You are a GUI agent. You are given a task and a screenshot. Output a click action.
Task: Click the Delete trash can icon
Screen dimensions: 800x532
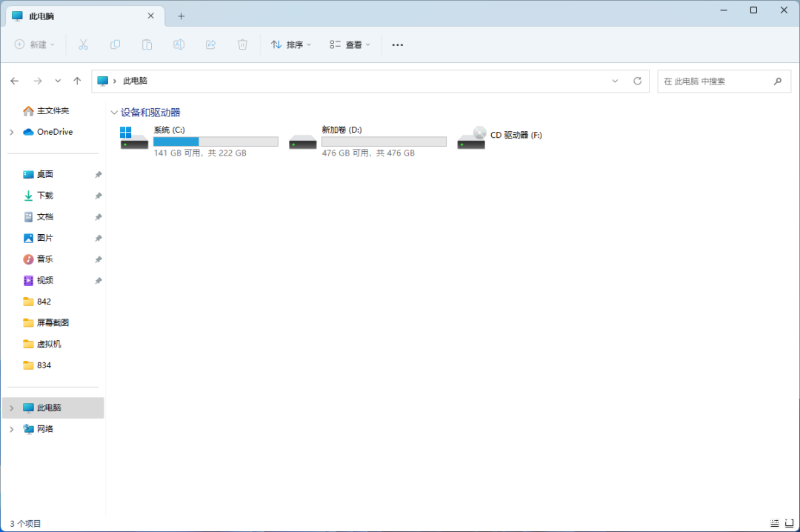pyautogui.click(x=242, y=44)
